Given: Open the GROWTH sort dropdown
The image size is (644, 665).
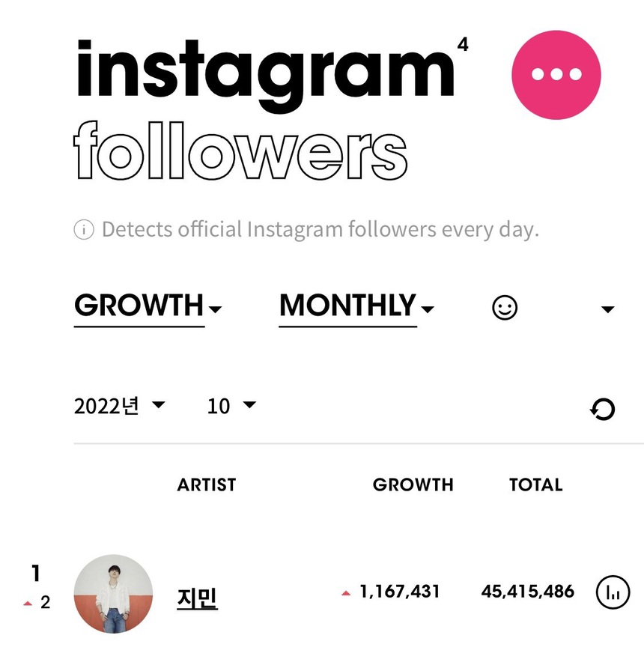Looking at the screenshot, I should 148,307.
